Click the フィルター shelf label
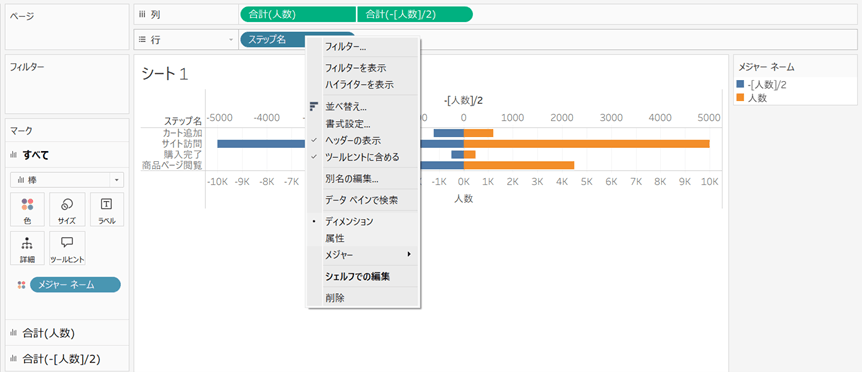Viewport: 862px width, 372px height. point(27,67)
